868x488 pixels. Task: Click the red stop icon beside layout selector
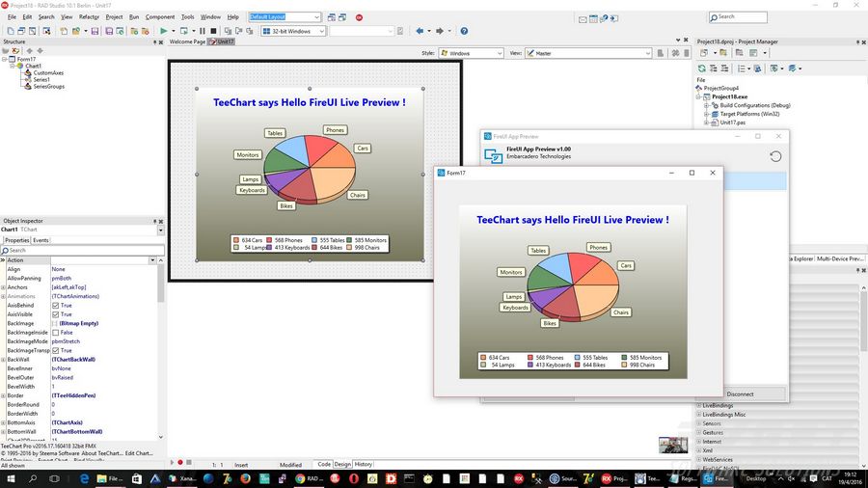pos(359,17)
